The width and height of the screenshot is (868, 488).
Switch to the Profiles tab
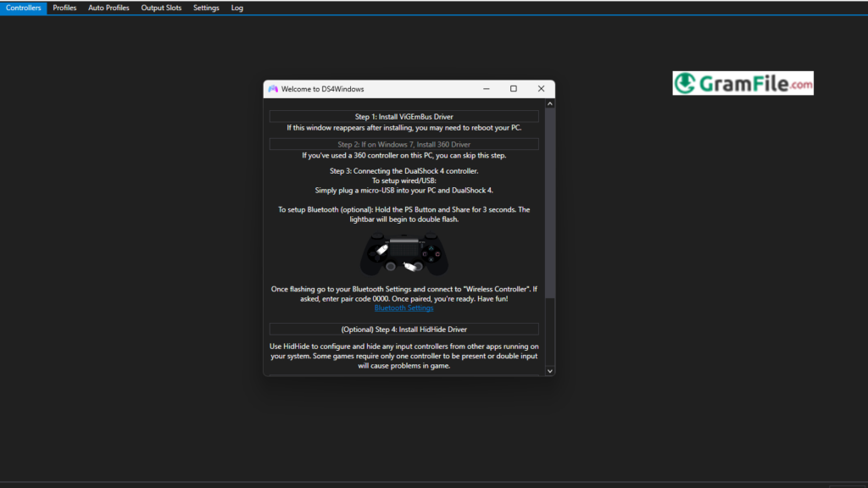(x=64, y=7)
